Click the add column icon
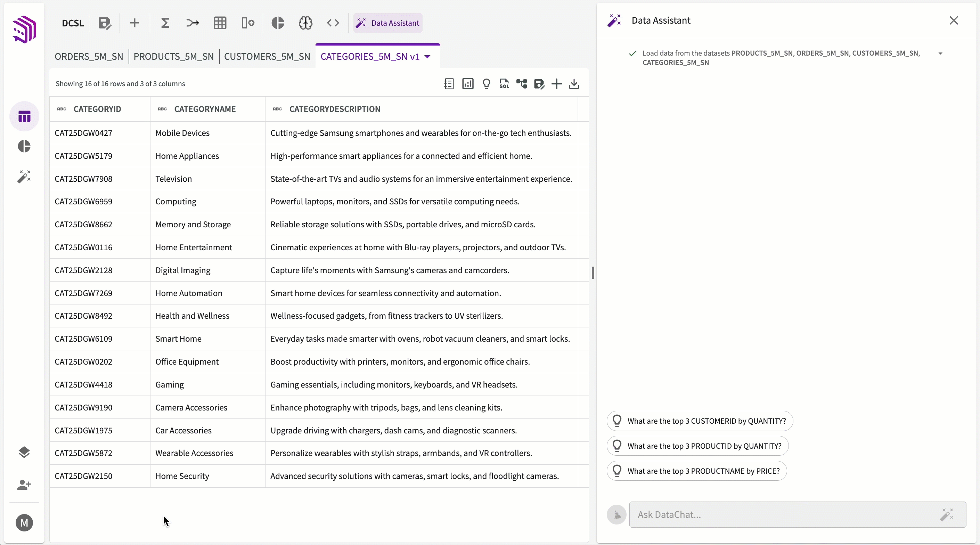 click(248, 23)
